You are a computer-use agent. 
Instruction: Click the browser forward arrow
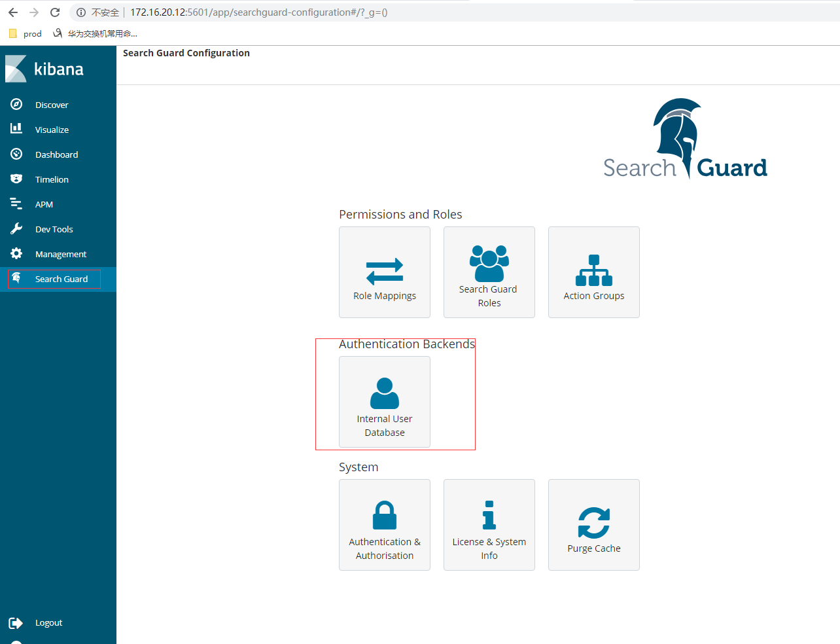coord(34,12)
